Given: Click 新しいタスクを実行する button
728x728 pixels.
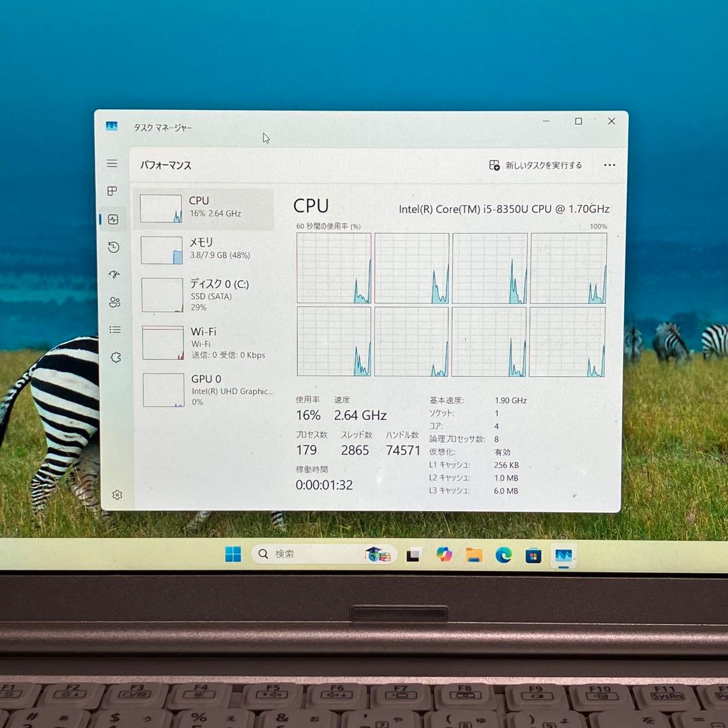Looking at the screenshot, I should [x=536, y=165].
